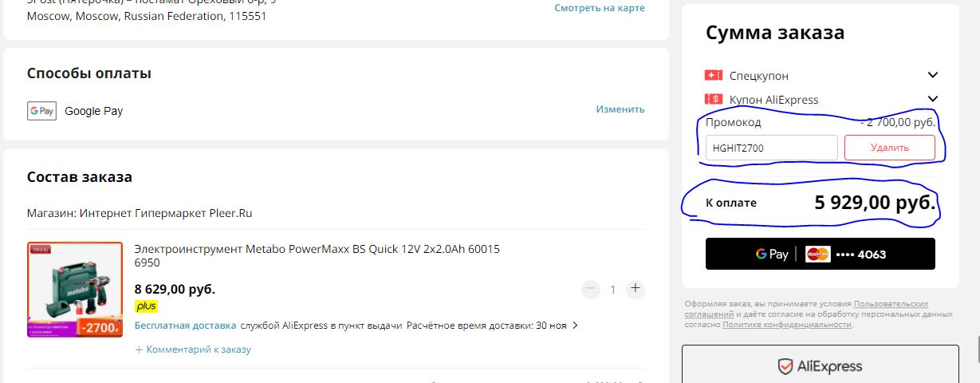Image resolution: width=980 pixels, height=383 pixels.
Task: Increase item quantity with the plus button
Action: point(635,289)
